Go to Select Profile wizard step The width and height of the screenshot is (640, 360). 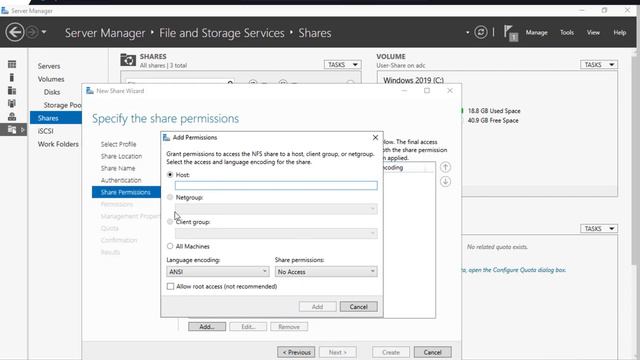pyautogui.click(x=118, y=144)
